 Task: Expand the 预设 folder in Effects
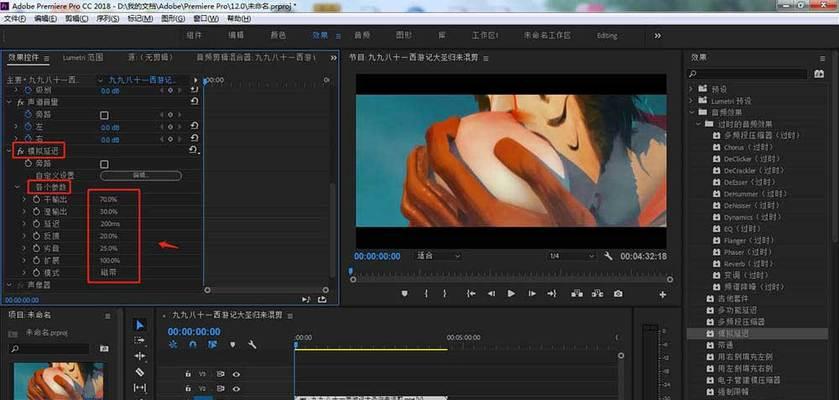[690, 89]
